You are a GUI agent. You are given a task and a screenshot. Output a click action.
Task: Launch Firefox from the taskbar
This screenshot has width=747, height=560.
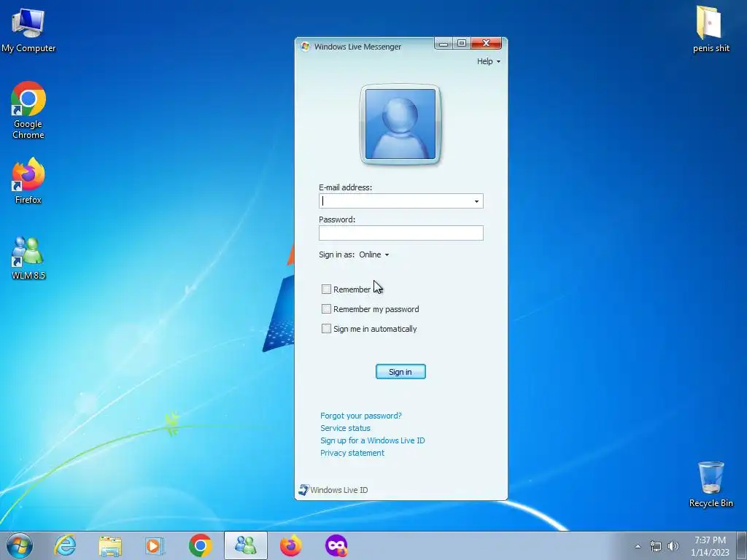[290, 545]
